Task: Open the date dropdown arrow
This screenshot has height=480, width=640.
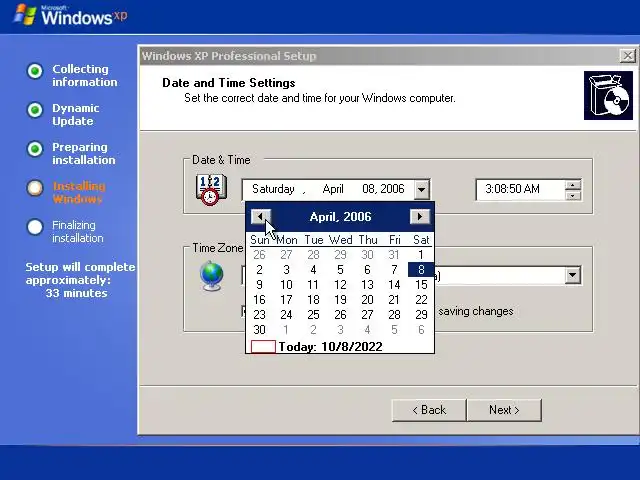Action: [422, 189]
